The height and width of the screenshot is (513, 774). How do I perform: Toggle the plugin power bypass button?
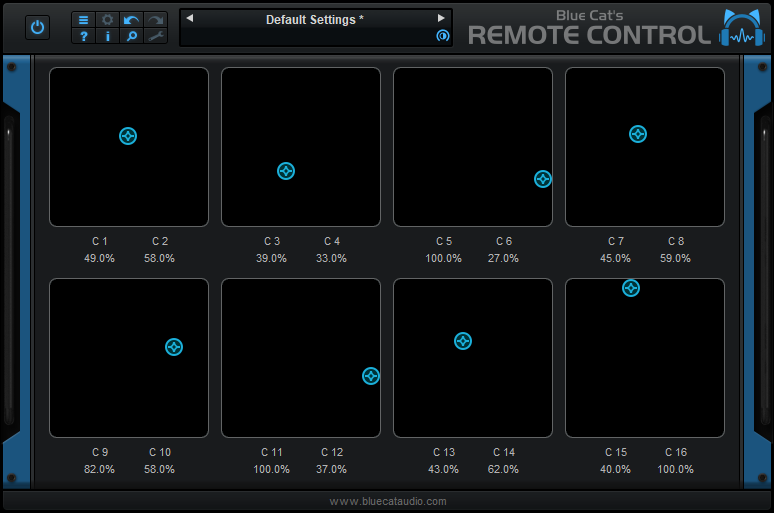pos(37,28)
